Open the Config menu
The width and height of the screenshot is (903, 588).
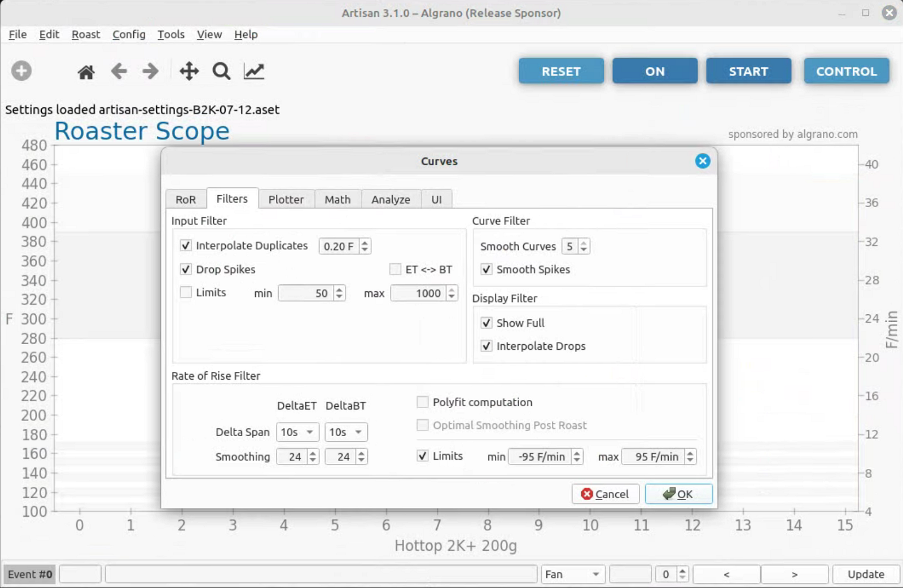pos(129,34)
